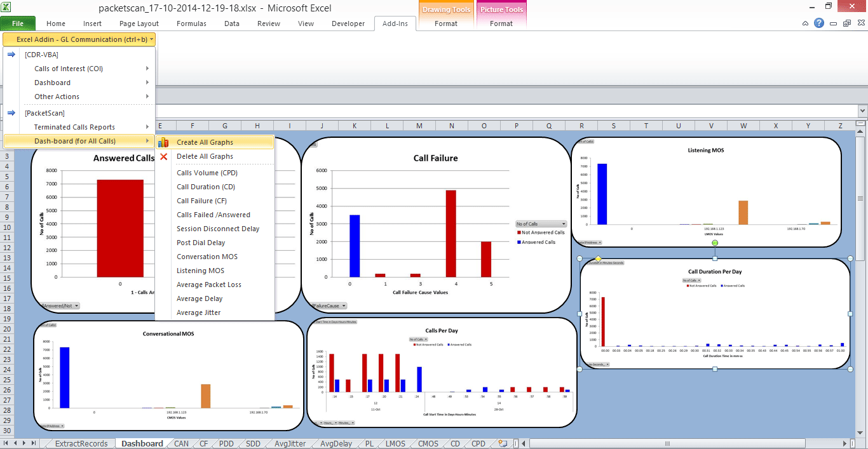Image resolution: width=868 pixels, height=449 pixels.
Task: Switch to the CAN sheet tab
Action: tap(181, 443)
